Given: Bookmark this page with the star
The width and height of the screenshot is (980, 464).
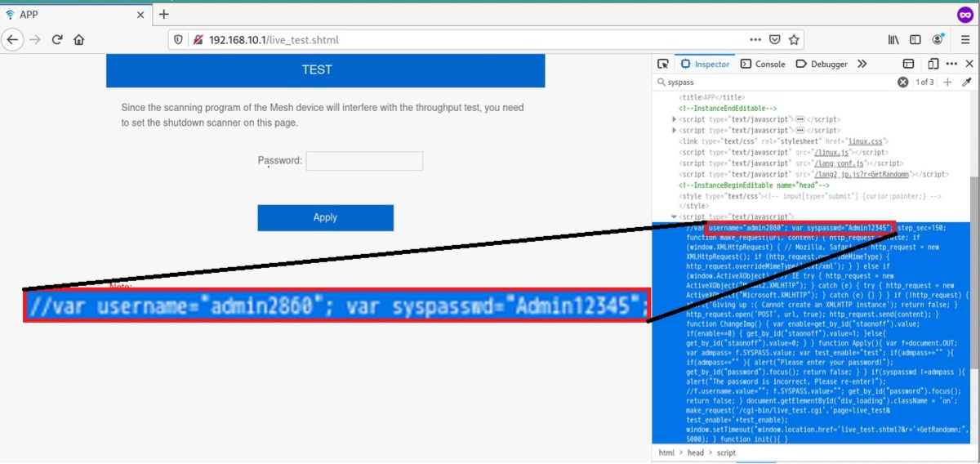Looking at the screenshot, I should (794, 39).
